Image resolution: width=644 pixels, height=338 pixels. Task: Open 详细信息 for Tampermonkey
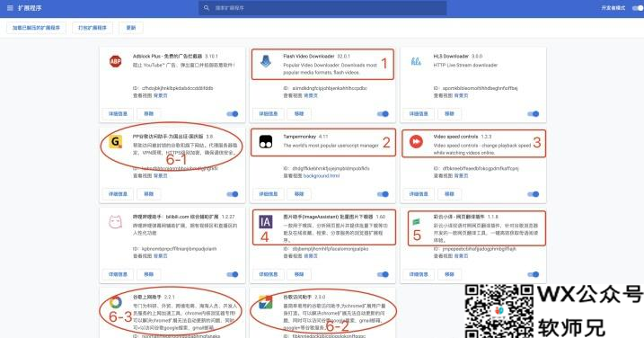pos(269,194)
